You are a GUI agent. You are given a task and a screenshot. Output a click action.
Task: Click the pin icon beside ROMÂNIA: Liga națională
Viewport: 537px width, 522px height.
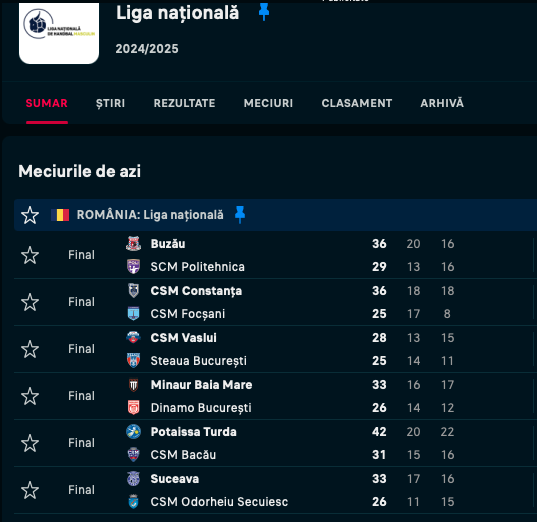pos(240,215)
